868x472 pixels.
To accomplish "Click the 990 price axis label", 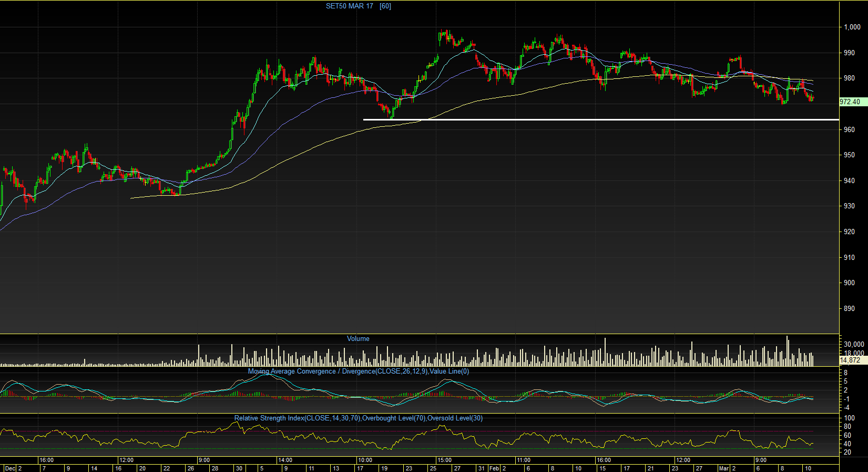I will 849,53.
